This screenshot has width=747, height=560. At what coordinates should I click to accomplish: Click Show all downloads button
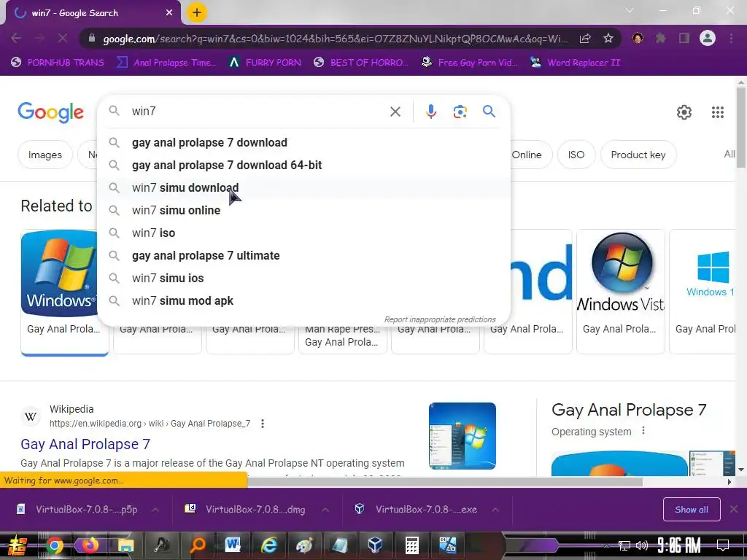click(692, 510)
